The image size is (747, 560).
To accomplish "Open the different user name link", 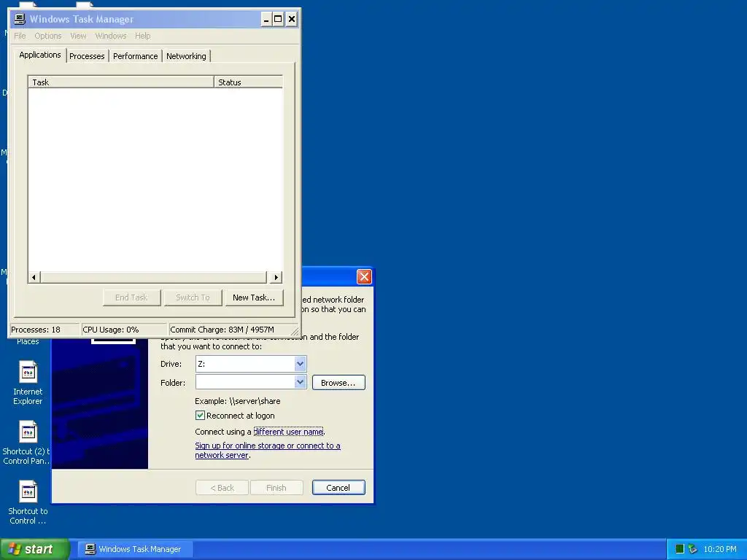I will [288, 432].
